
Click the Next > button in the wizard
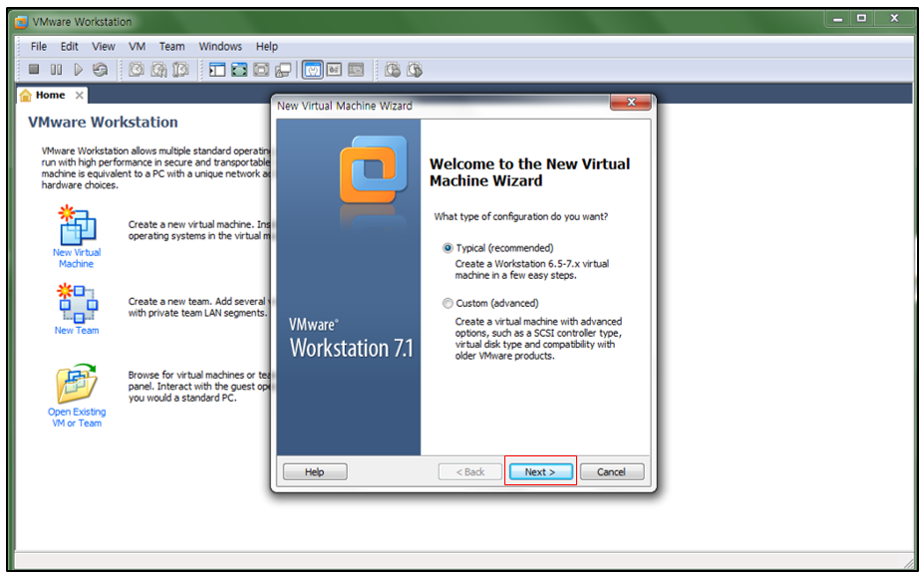(x=540, y=472)
